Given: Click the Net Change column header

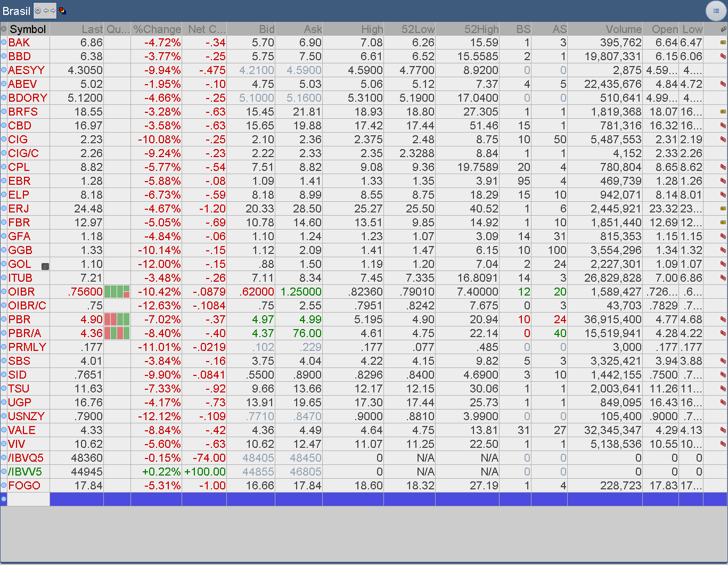Looking at the screenshot, I should pyautogui.click(x=205, y=29).
